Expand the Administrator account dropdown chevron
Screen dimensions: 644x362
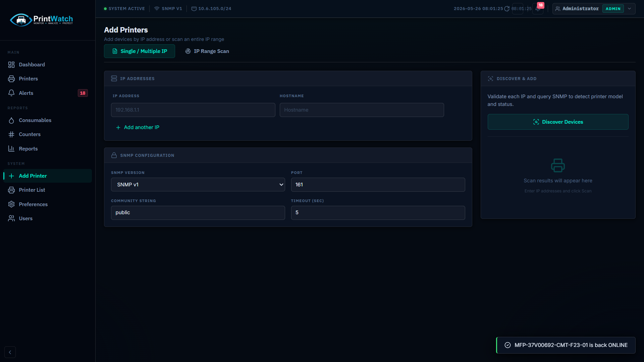tap(630, 9)
